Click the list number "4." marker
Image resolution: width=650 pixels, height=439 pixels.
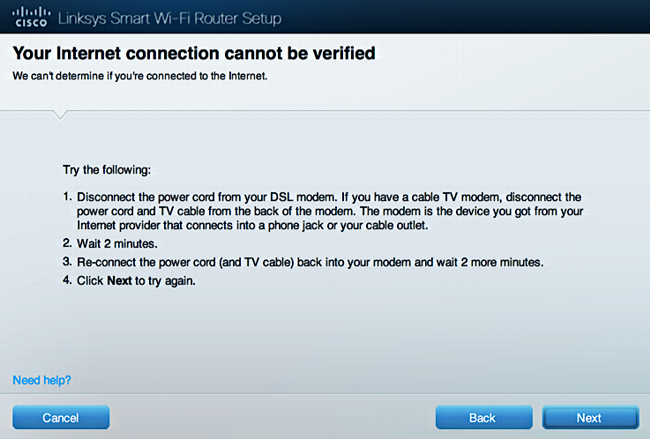[68, 280]
